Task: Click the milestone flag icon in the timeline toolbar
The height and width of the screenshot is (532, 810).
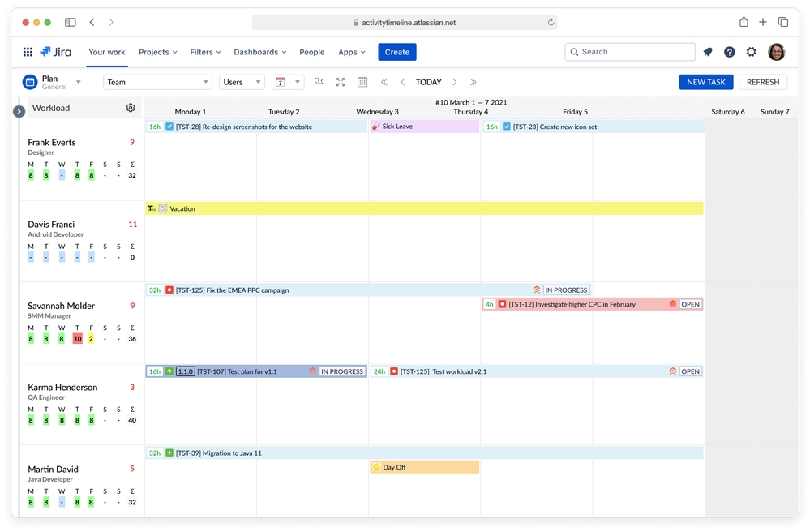Action: pos(319,82)
